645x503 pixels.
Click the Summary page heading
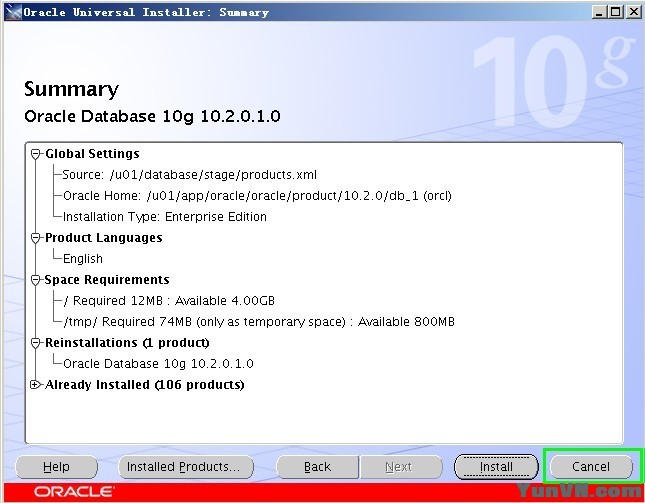pos(71,89)
